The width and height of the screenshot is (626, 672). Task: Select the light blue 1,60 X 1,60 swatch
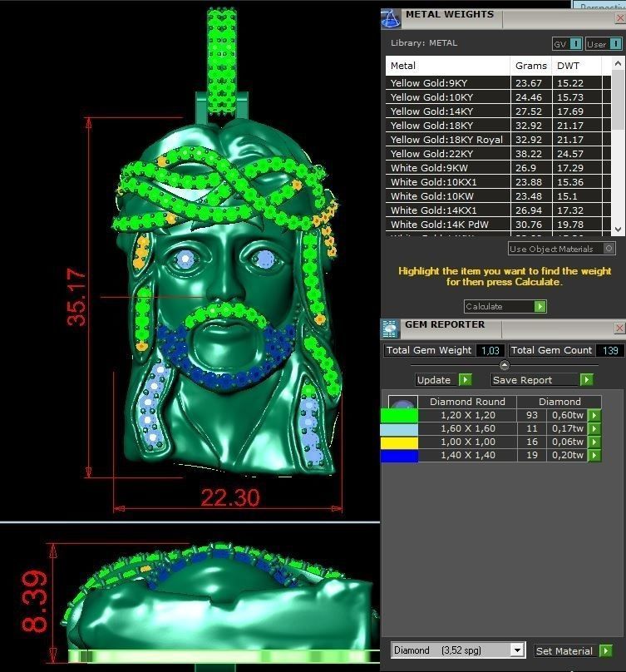(399, 429)
